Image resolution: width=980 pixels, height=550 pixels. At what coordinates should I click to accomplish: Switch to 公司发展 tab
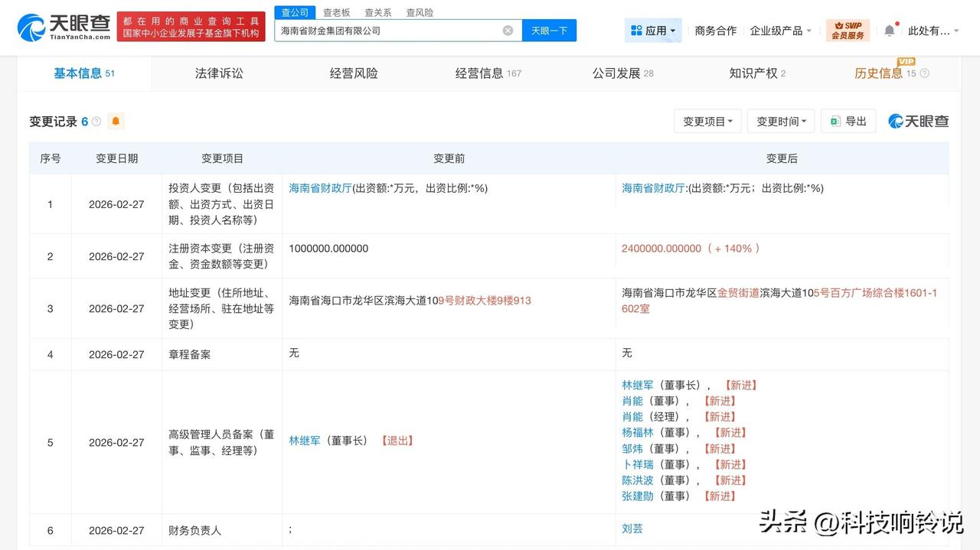(x=623, y=73)
